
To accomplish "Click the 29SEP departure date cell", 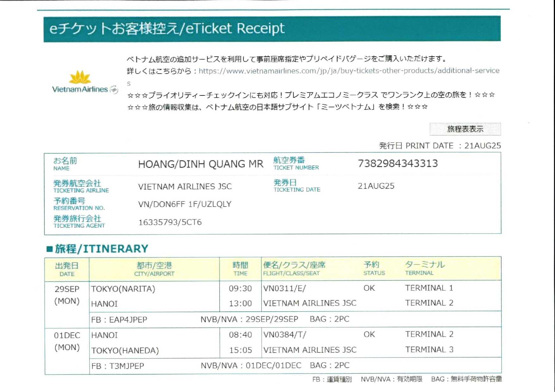I will pyautogui.click(x=67, y=289).
